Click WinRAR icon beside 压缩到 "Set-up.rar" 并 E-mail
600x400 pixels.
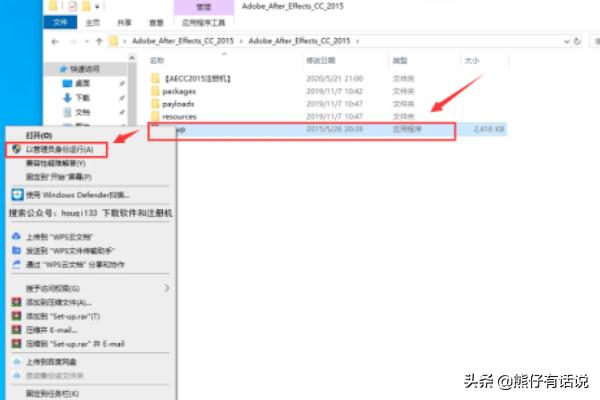click(x=16, y=343)
